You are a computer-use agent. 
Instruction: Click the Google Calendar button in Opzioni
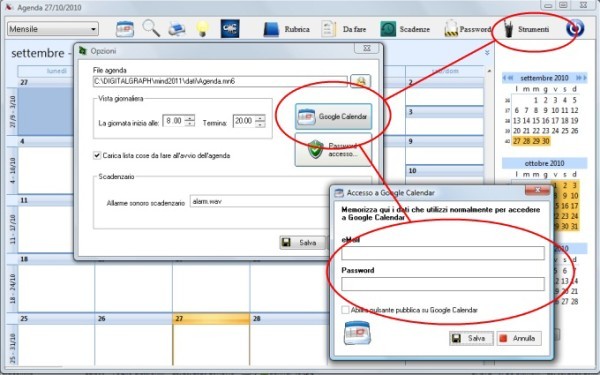coord(333,116)
